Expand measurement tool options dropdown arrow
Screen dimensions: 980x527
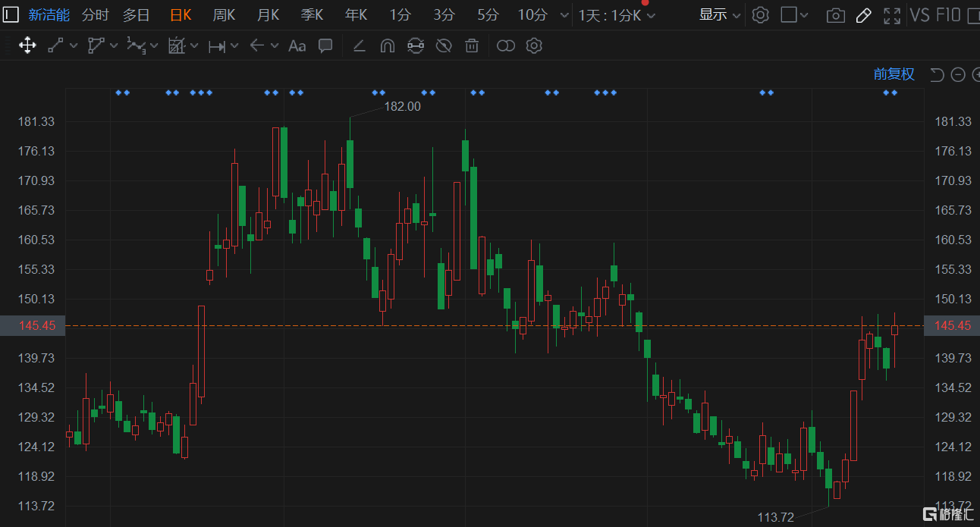[234, 46]
